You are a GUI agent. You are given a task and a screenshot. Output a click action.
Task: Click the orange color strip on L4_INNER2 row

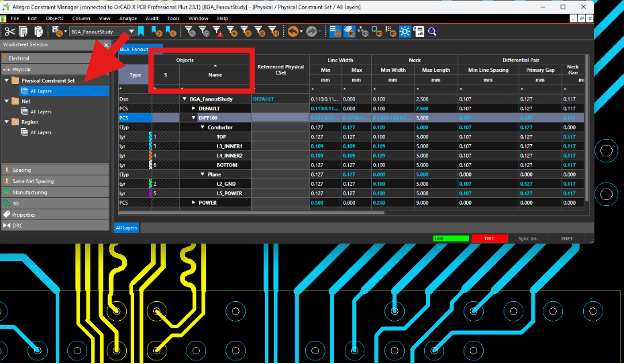(150, 156)
